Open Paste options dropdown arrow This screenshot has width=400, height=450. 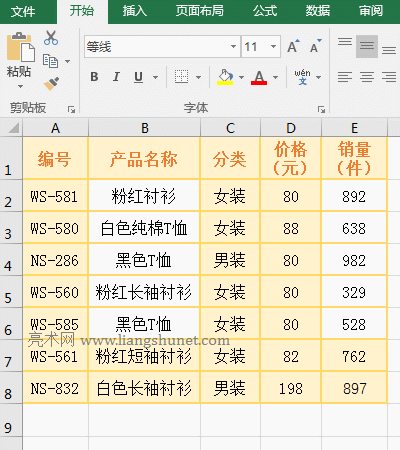pos(20,86)
